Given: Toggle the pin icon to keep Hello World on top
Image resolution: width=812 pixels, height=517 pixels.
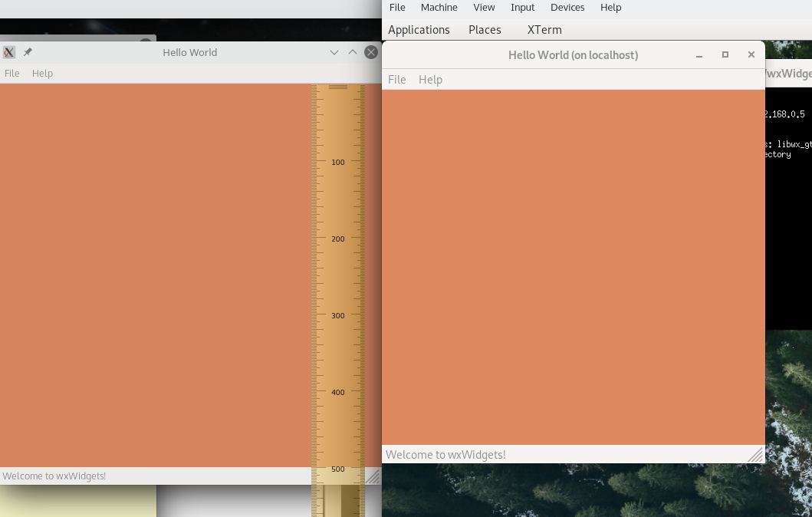Looking at the screenshot, I should click(27, 52).
